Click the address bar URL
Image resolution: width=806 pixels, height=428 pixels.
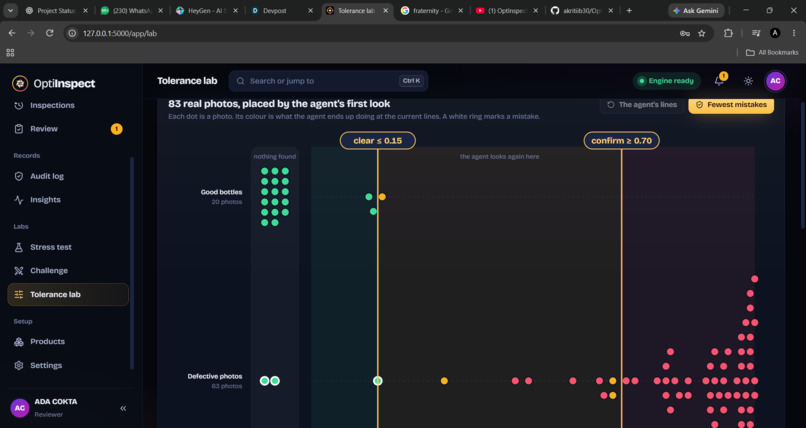point(120,33)
